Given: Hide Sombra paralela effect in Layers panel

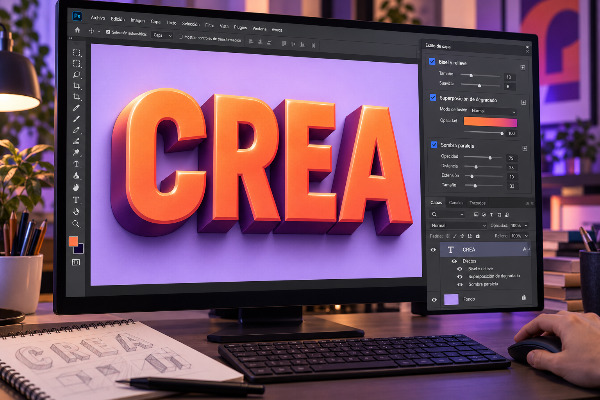Looking at the screenshot, I should pos(460,284).
